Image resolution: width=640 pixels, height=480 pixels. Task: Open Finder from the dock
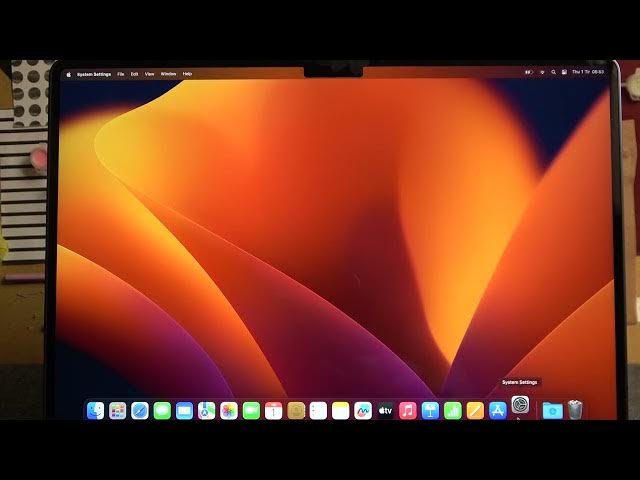(95, 410)
